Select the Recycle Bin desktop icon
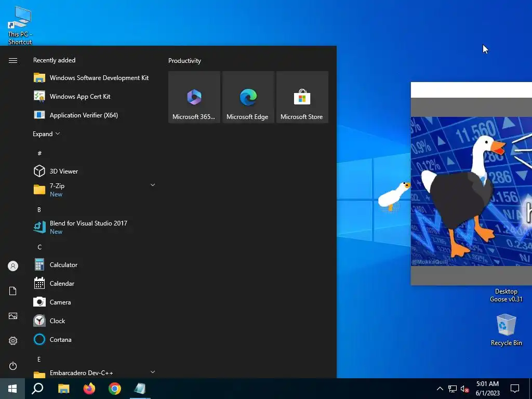 coord(506,330)
